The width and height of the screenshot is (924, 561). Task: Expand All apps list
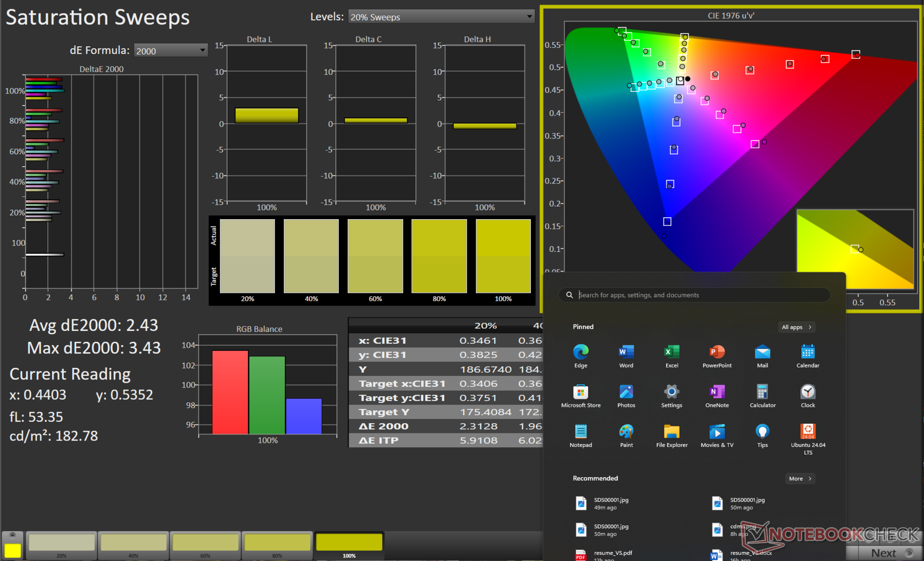coord(796,327)
